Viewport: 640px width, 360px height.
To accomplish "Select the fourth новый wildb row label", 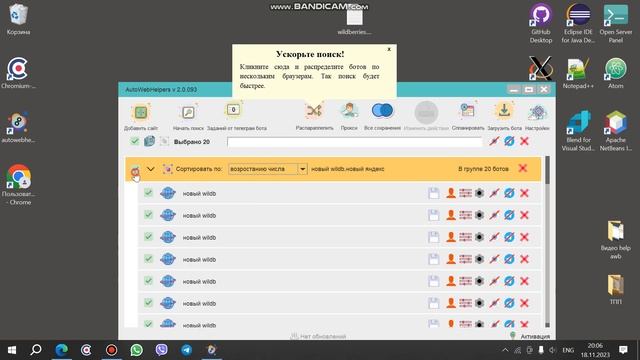I will [199, 260].
